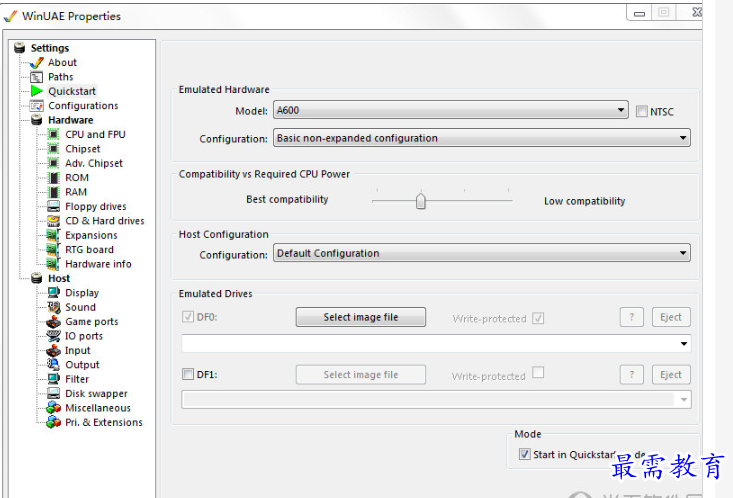Click the DF0 question mark button
The width and height of the screenshot is (733, 498).
click(x=632, y=317)
